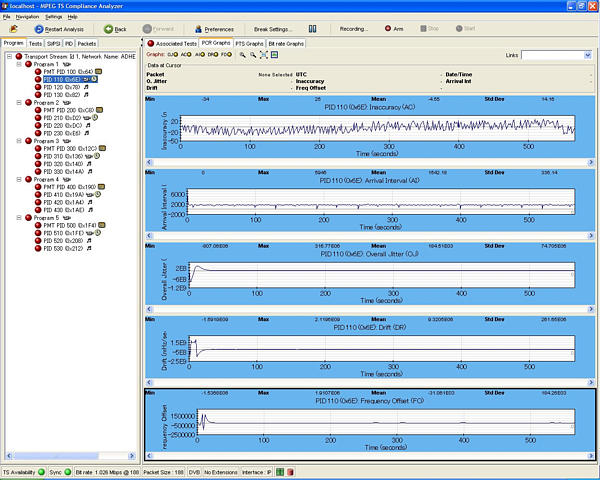
Task: Click the open file icon in toolbar
Action: [12, 29]
